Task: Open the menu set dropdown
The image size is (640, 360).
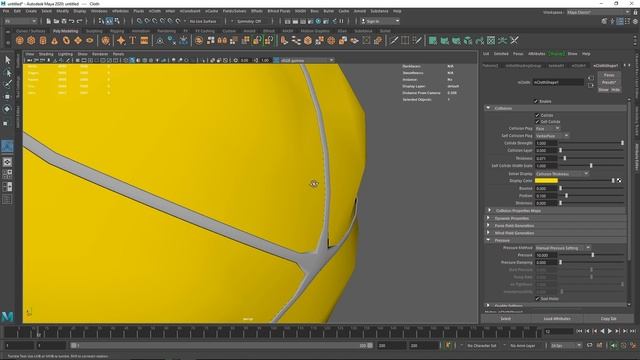Action: coord(20,21)
